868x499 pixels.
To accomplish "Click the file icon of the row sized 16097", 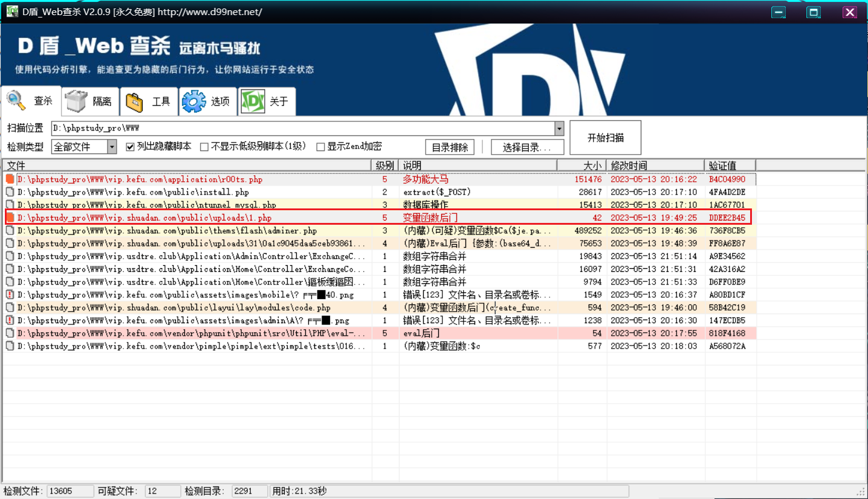I will tap(10, 269).
